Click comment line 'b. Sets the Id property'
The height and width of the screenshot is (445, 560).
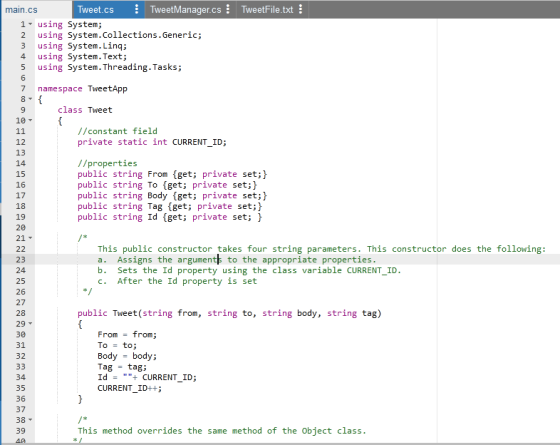coord(249,270)
